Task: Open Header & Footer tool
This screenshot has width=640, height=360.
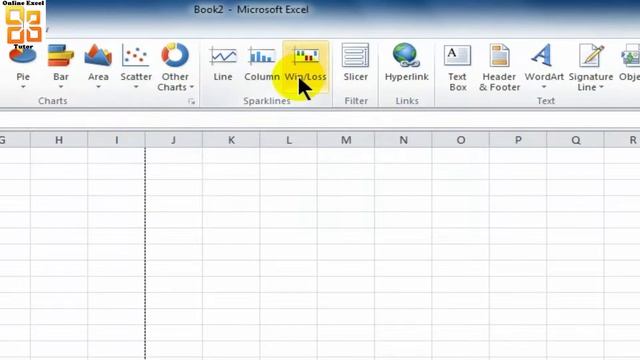Action: [500, 67]
